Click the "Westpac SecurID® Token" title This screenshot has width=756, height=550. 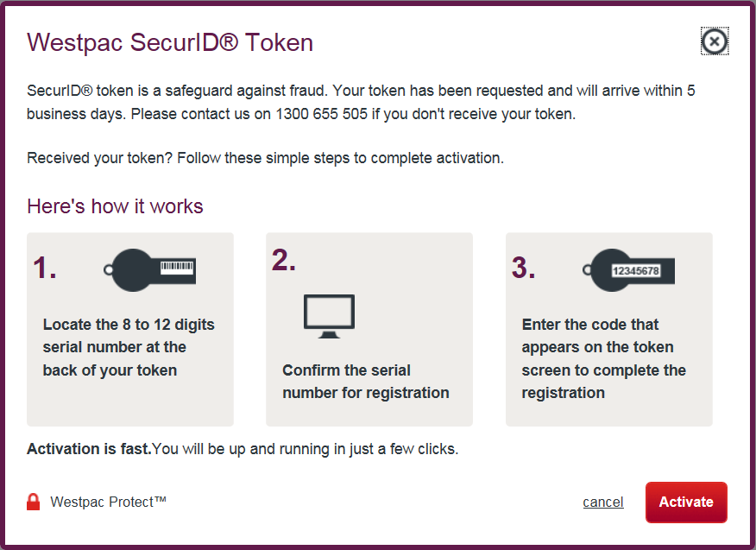coord(170,42)
